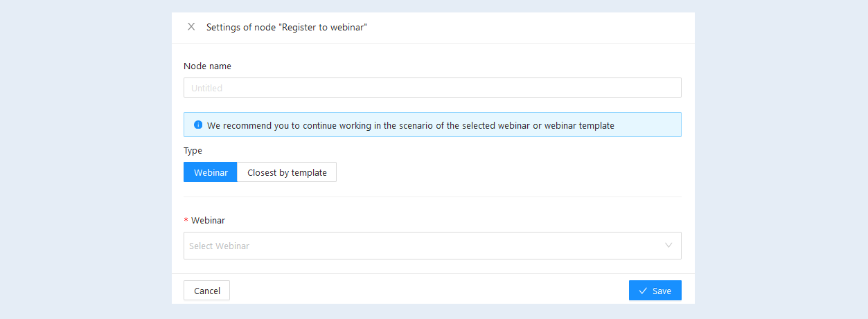Click the blue info icon in banner
Viewport: 868px width, 319px height.
tap(198, 125)
